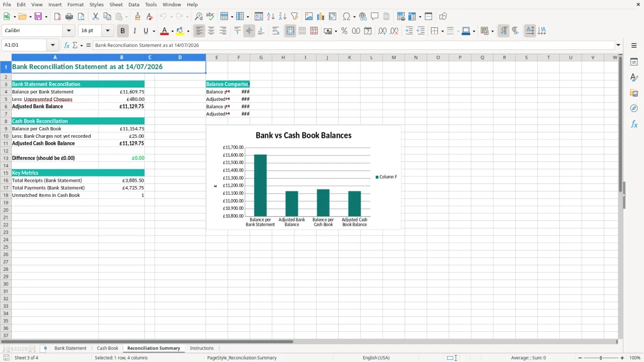Export directly as PDF
This screenshot has width=644, height=362.
tap(57, 17)
